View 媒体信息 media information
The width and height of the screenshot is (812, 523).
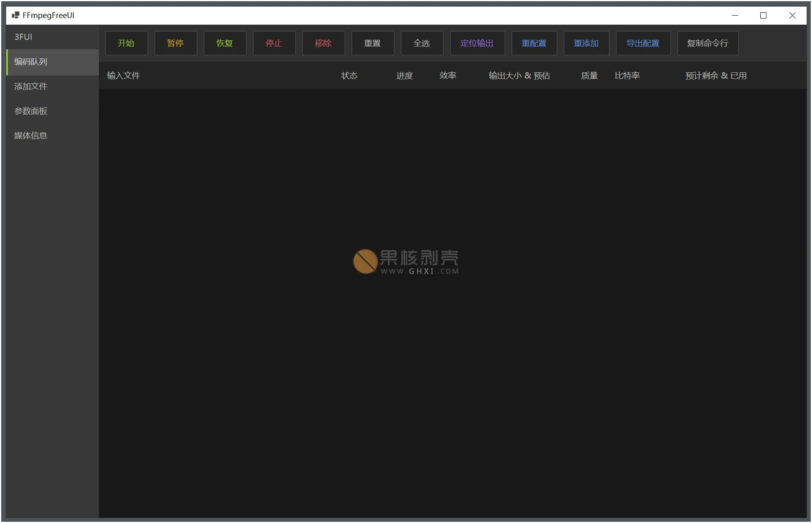click(30, 136)
